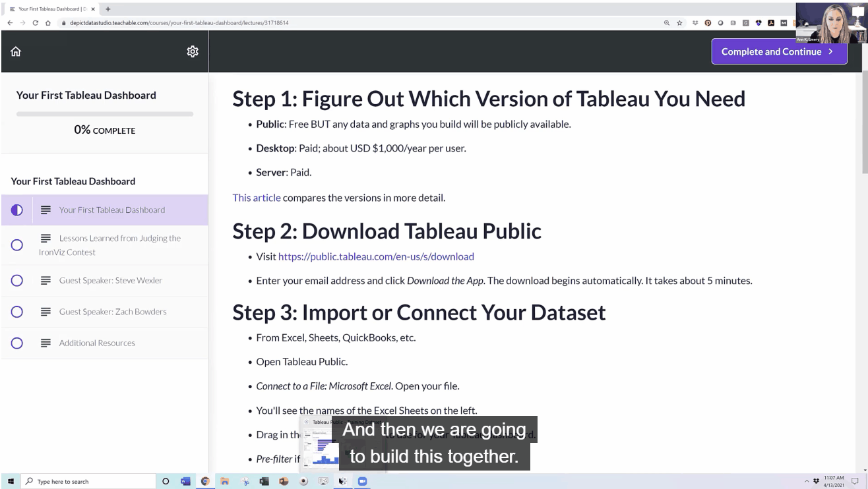Viewport: 868px width, 489px height.
Task: Open PowerPoint from the taskbar
Action: point(284,481)
